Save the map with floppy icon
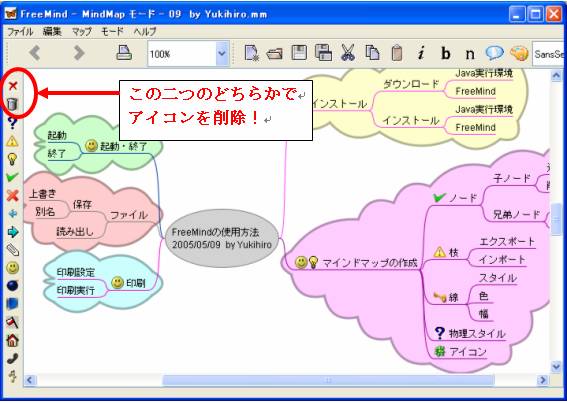The height and width of the screenshot is (403, 567). click(299, 53)
